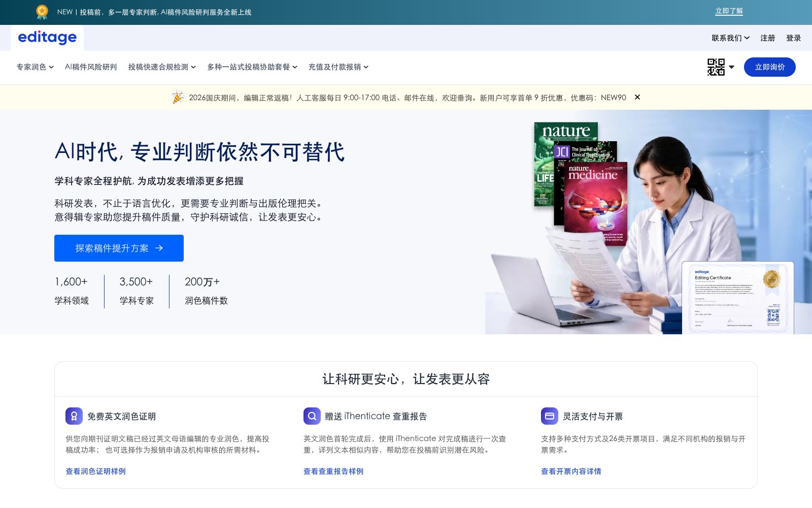This screenshot has height=508, width=812.
Task: Click the 让科研更安心，让发表更从容 heading
Action: tap(406, 379)
